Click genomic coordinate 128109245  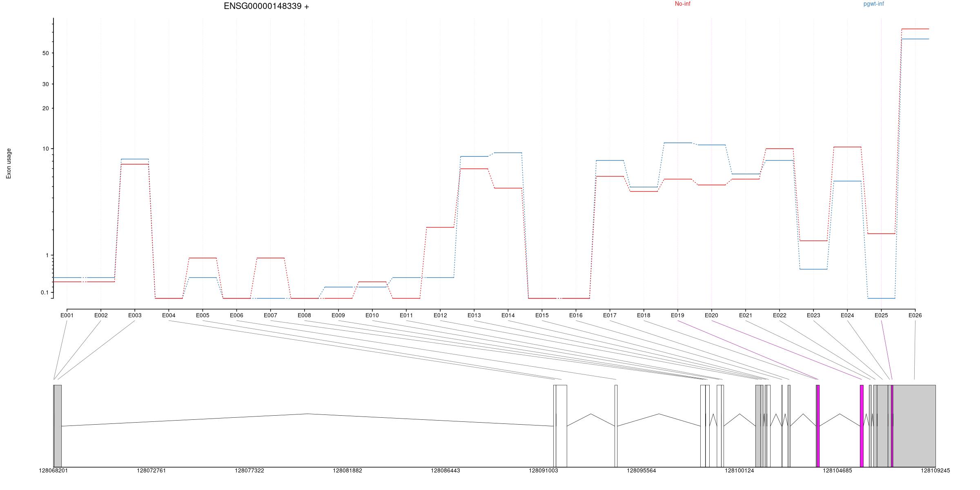click(x=935, y=471)
